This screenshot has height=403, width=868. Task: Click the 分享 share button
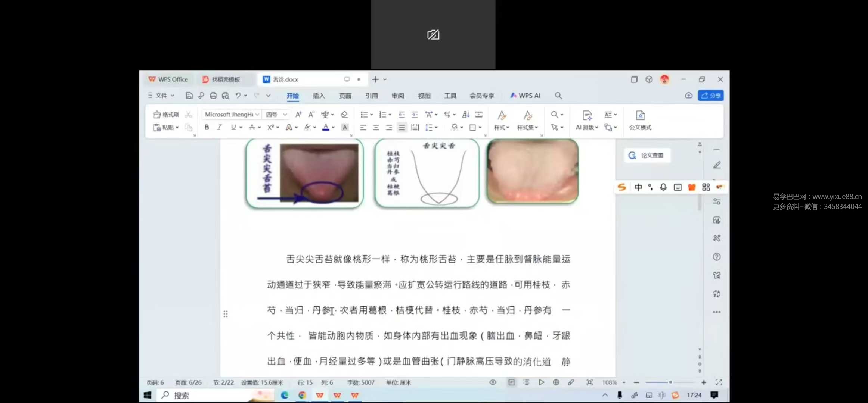coord(710,96)
